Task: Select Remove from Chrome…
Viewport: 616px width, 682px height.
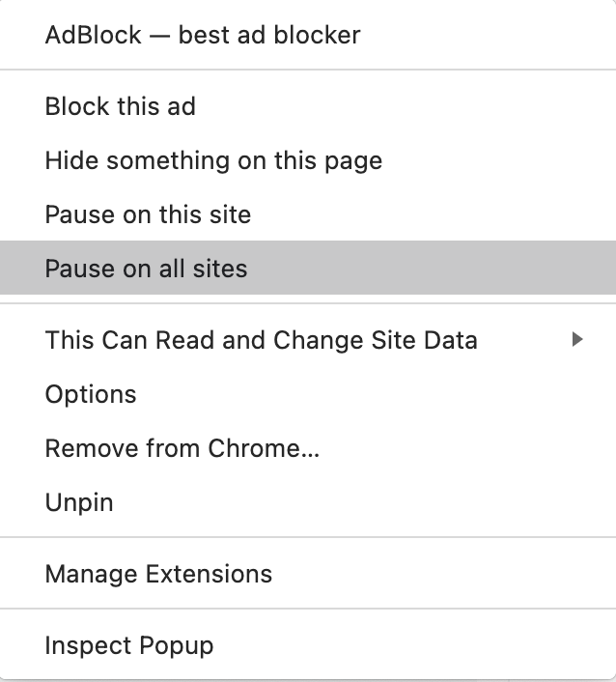Action: pos(182,448)
